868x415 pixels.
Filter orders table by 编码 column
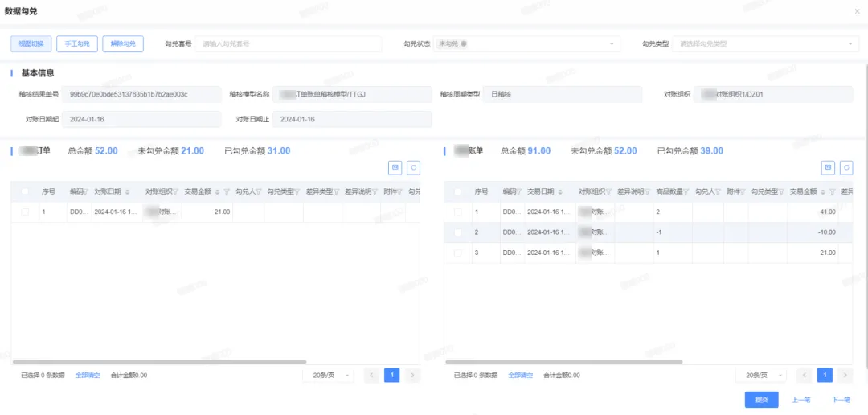(86, 191)
